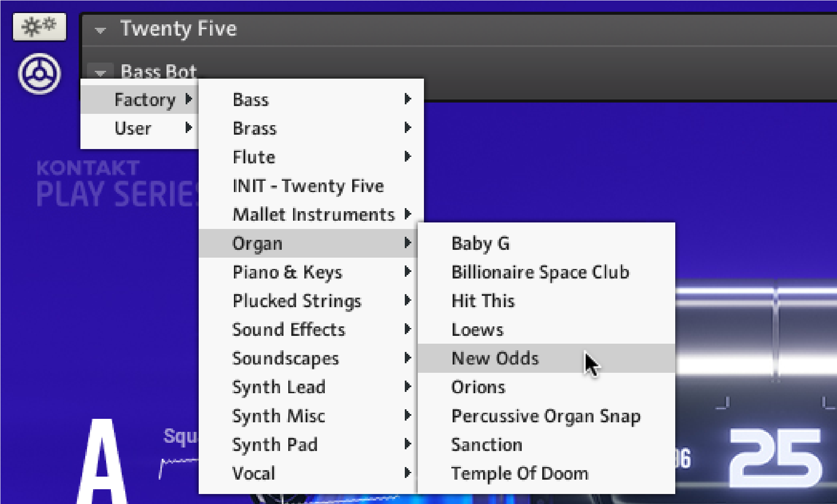Viewport: 837px width, 504px height.
Task: Select the Hit This organ preset
Action: point(483,301)
